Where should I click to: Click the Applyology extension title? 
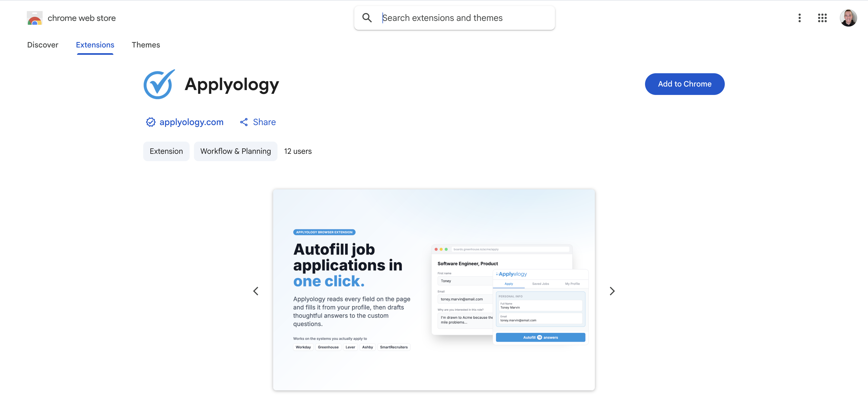point(232,84)
